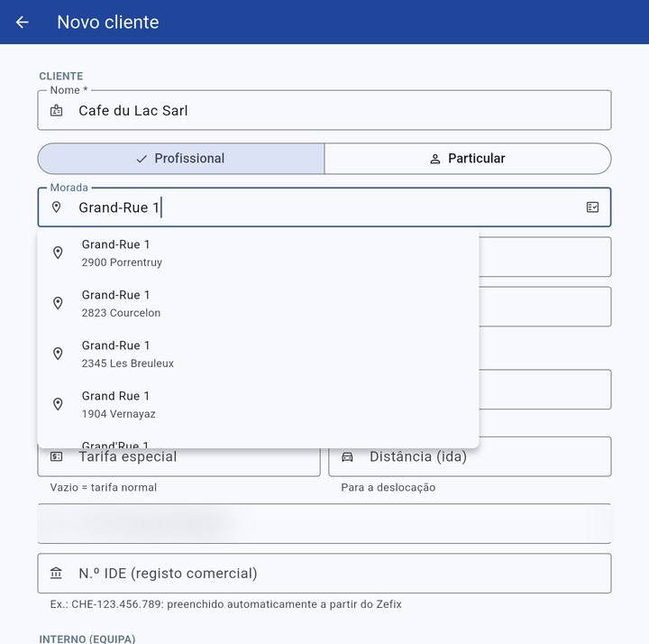
Task: Click the N.º IDE registo comercial field
Action: pos(324,573)
